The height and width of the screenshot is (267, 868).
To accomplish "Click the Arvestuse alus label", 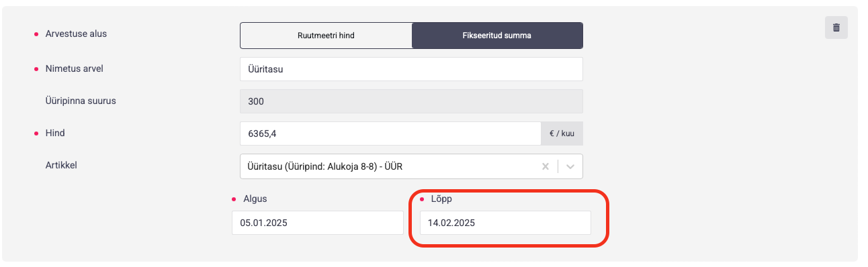I will coord(76,34).
